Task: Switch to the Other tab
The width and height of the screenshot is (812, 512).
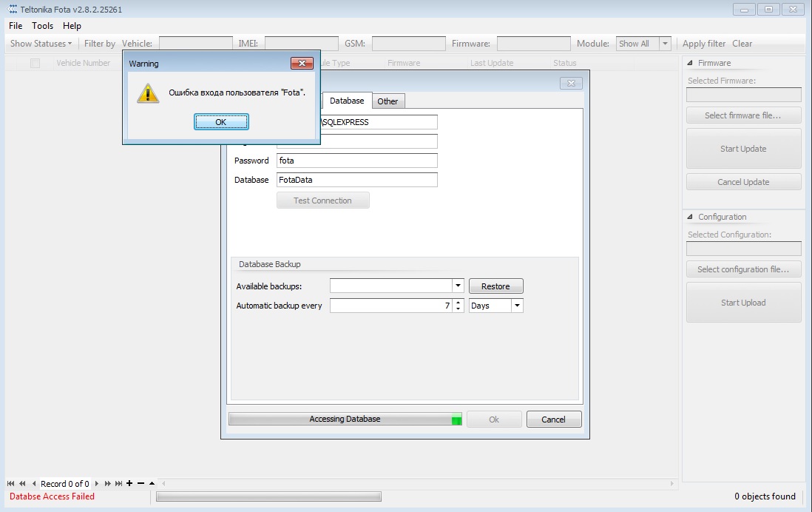Action: (388, 101)
